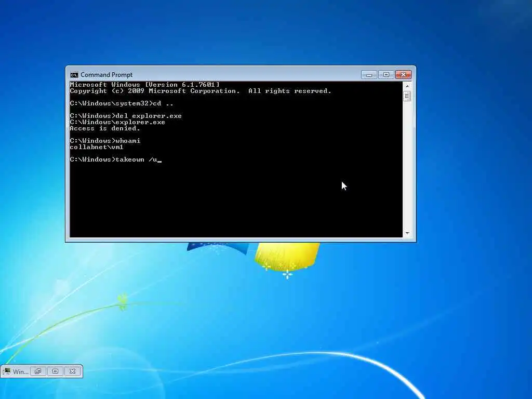Click the 'Command Prompt' title text

click(107, 75)
